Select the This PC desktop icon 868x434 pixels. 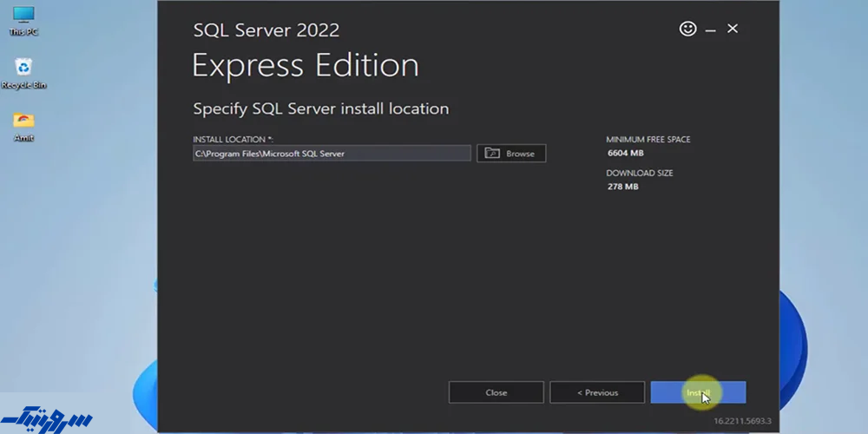tap(23, 22)
